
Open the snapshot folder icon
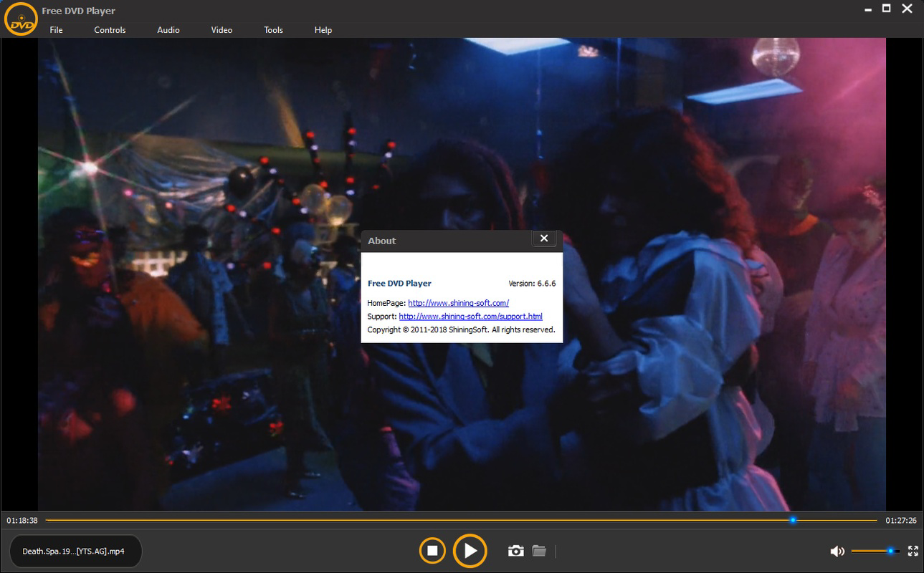tap(539, 551)
